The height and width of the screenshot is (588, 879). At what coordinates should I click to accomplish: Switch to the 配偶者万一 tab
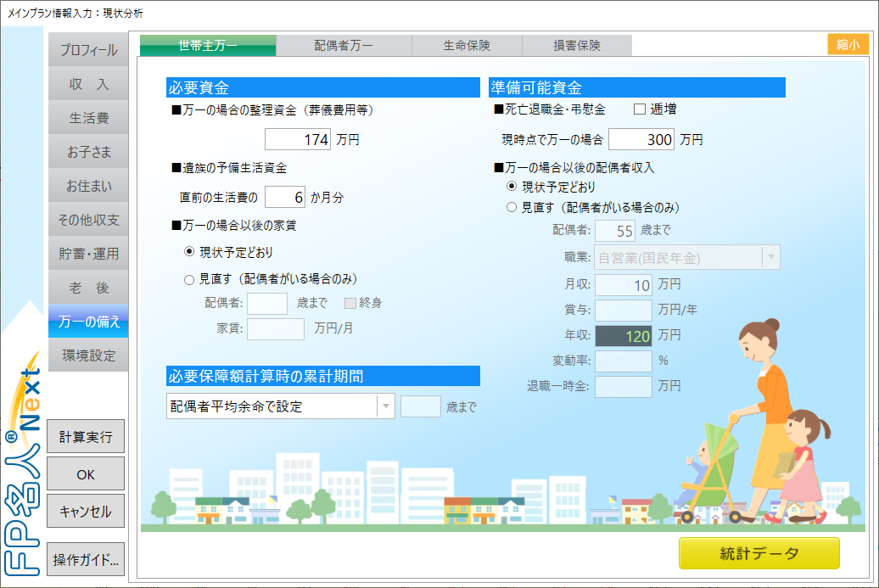344,46
